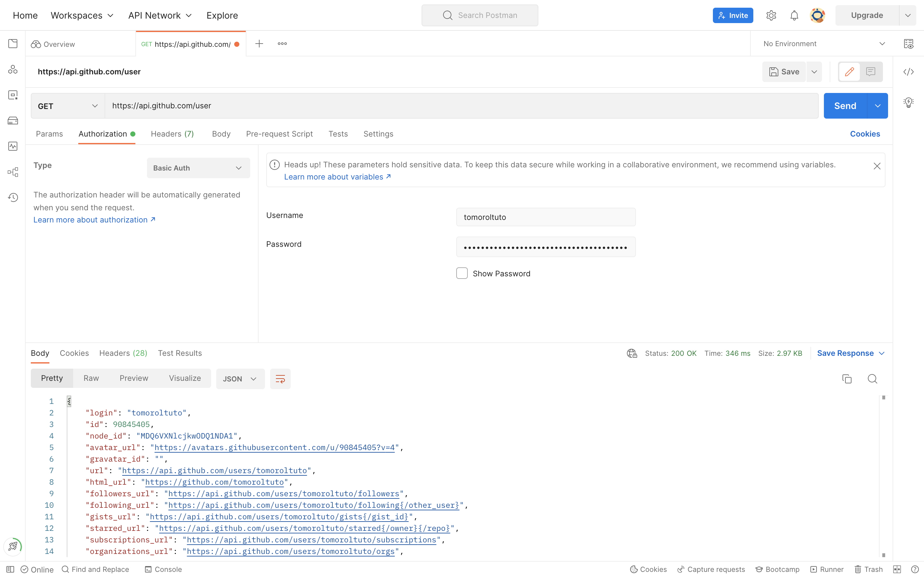Open the Basic Auth type dropdown
The image size is (924, 577).
coord(198,168)
